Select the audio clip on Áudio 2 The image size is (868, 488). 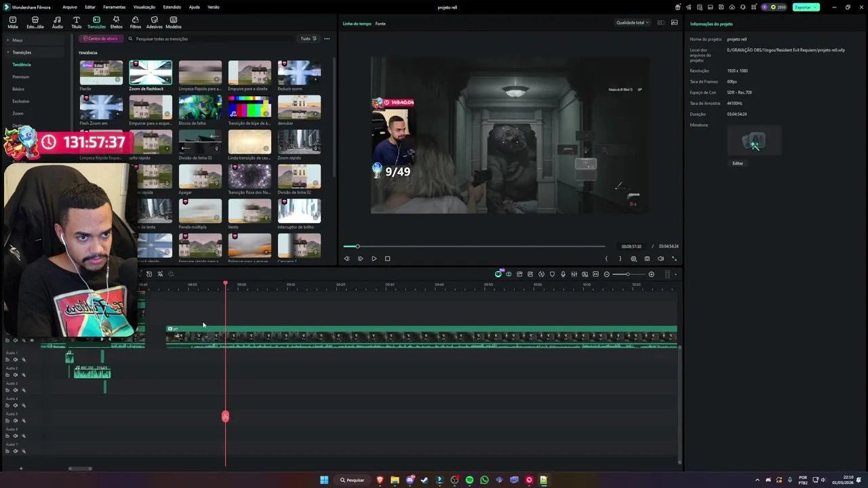(x=92, y=371)
